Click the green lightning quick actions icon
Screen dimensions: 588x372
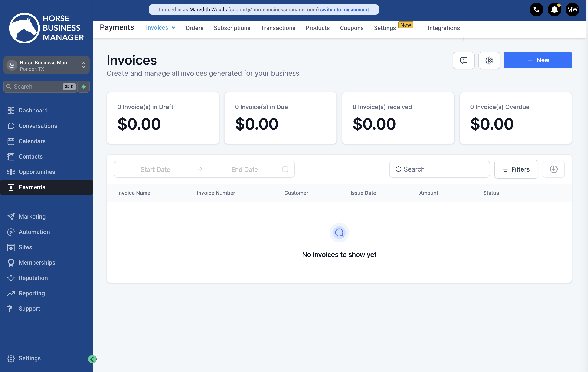click(84, 87)
